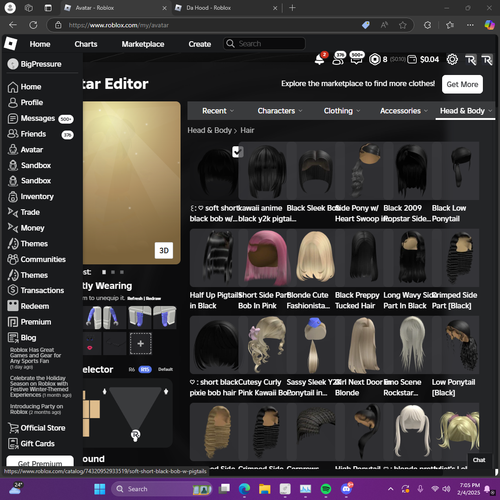Open Charts in the top navigation
The width and height of the screenshot is (500, 500).
(x=86, y=44)
